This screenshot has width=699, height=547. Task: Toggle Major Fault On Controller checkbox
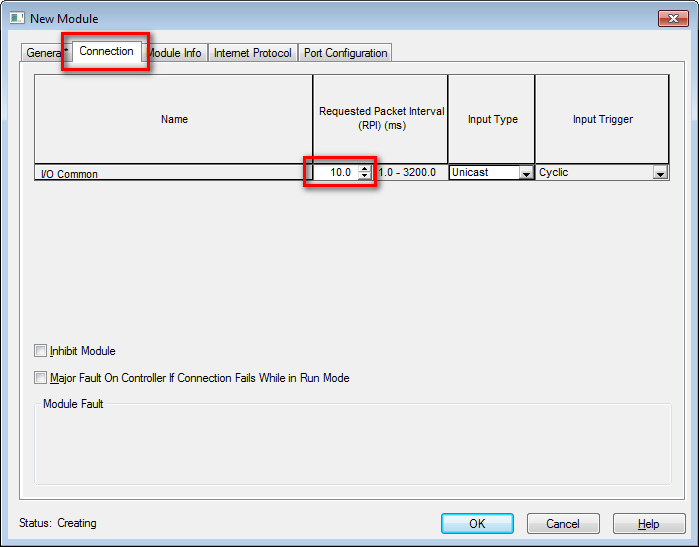41,378
